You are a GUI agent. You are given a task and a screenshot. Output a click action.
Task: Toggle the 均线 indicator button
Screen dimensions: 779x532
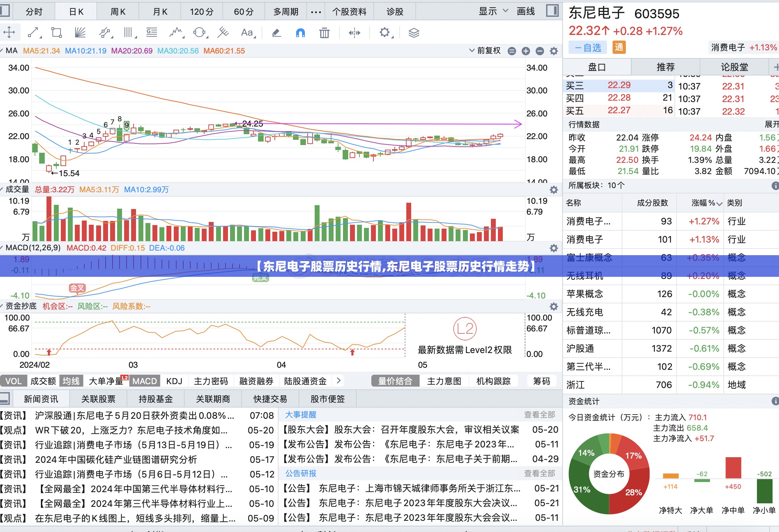(71, 381)
